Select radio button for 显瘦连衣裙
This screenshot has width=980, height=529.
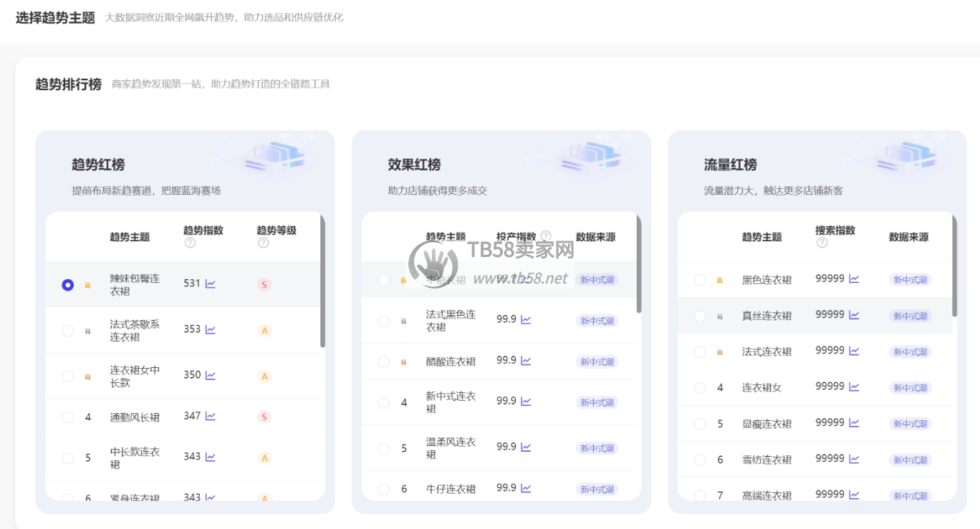tap(700, 424)
